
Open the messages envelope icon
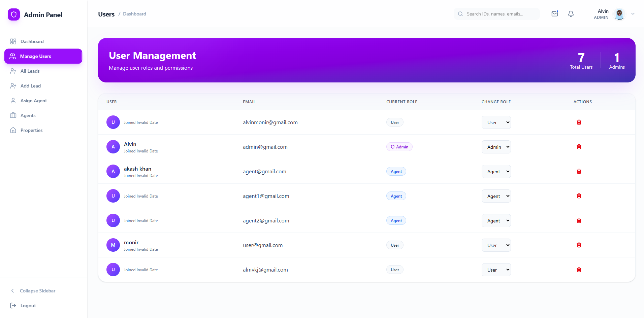[554, 14]
